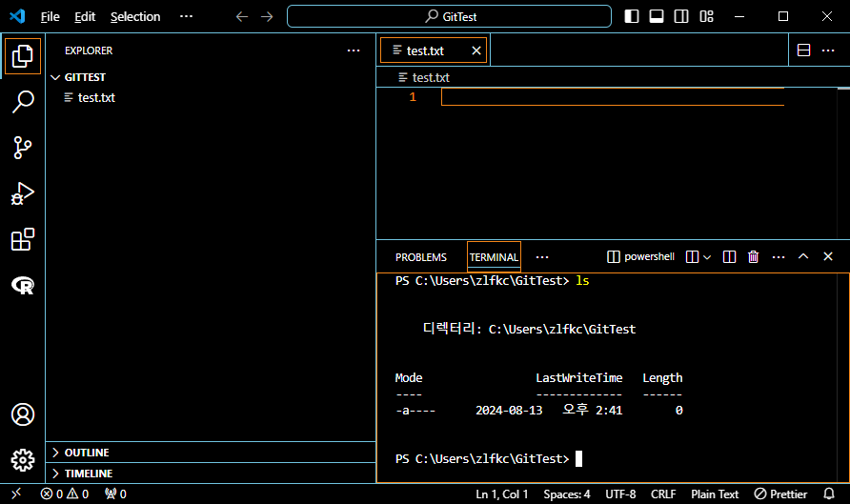Open the Edit menu

85,17
